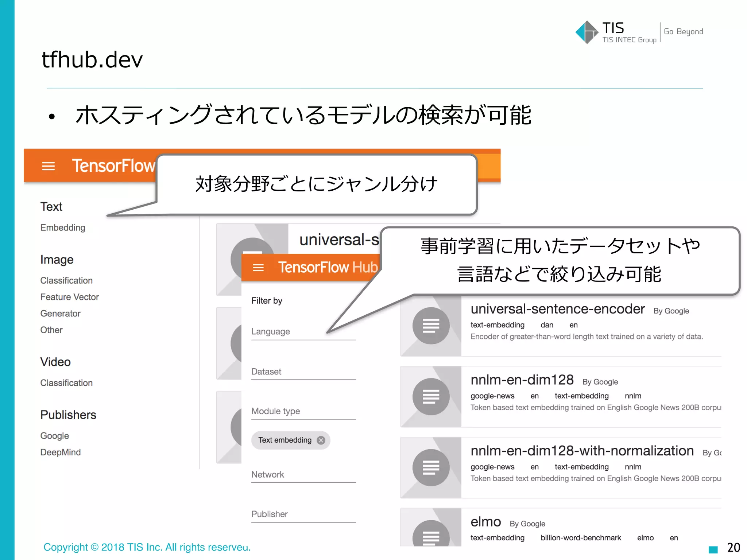Select Embedding under Text category
This screenshot has height=560, width=747.
pyautogui.click(x=63, y=227)
